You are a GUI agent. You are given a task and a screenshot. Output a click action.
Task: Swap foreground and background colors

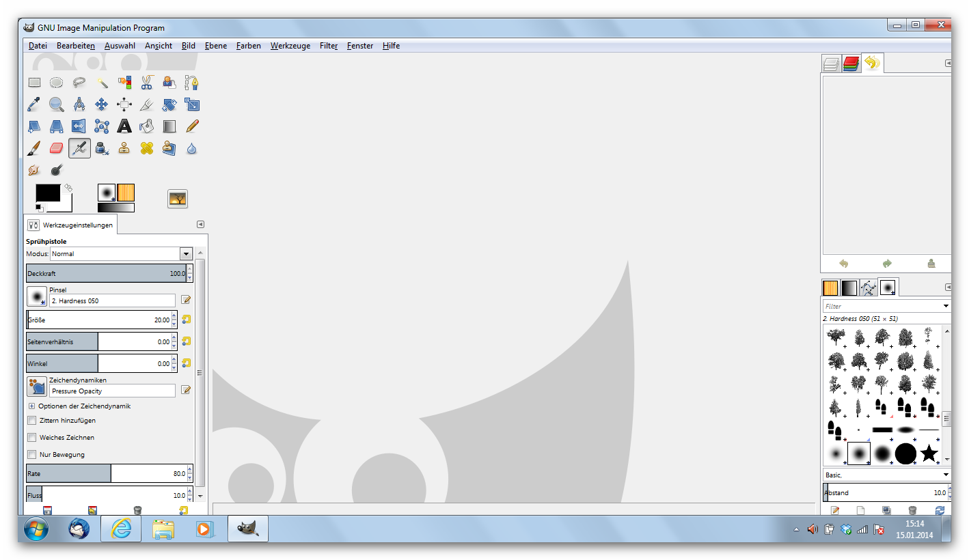click(x=68, y=187)
